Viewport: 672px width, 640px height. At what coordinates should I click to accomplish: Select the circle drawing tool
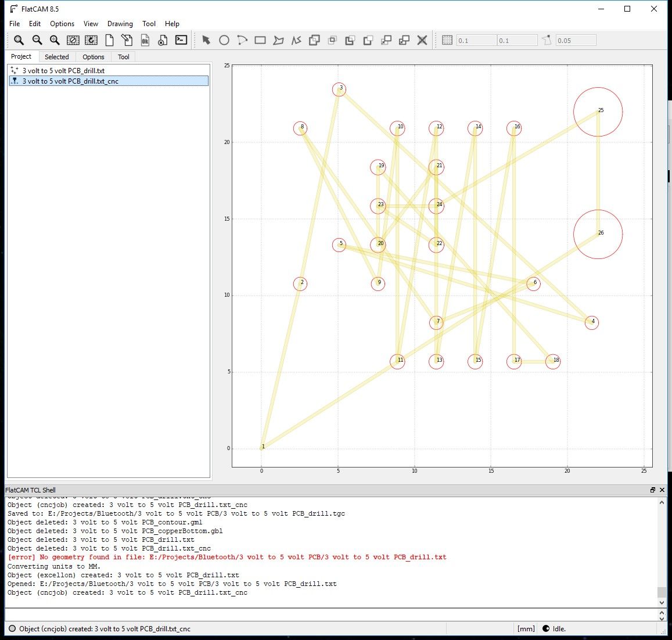pos(224,40)
